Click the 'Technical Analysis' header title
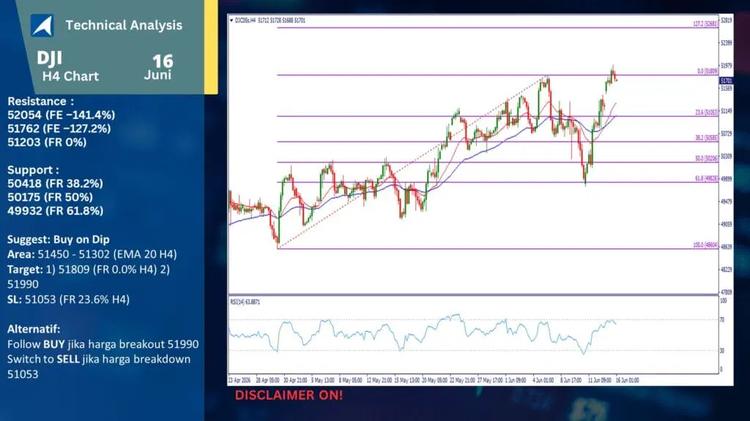Viewport: 750px width, 421px height. tap(124, 25)
